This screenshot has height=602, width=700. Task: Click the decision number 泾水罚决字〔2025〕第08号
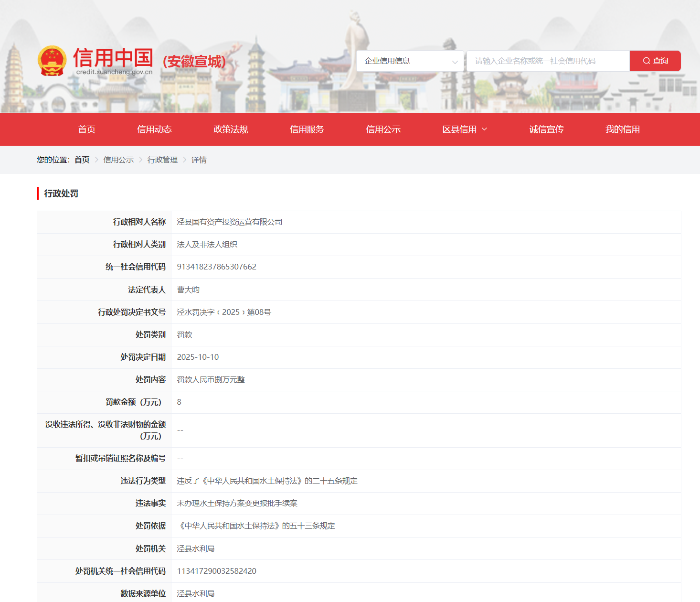pyautogui.click(x=224, y=312)
